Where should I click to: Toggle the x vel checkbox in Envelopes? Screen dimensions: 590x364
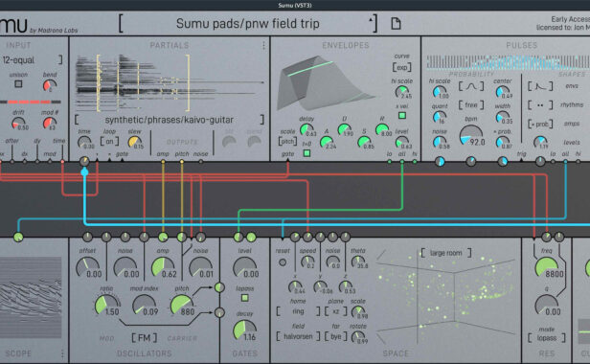click(402, 116)
